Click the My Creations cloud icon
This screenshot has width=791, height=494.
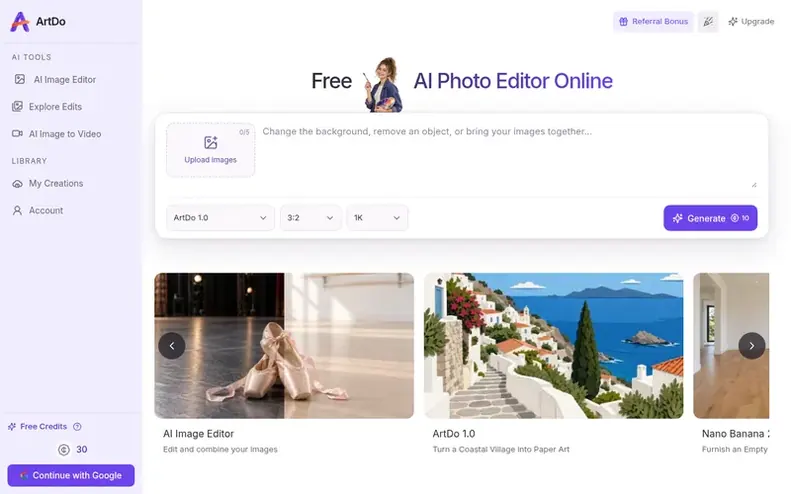pos(17,184)
